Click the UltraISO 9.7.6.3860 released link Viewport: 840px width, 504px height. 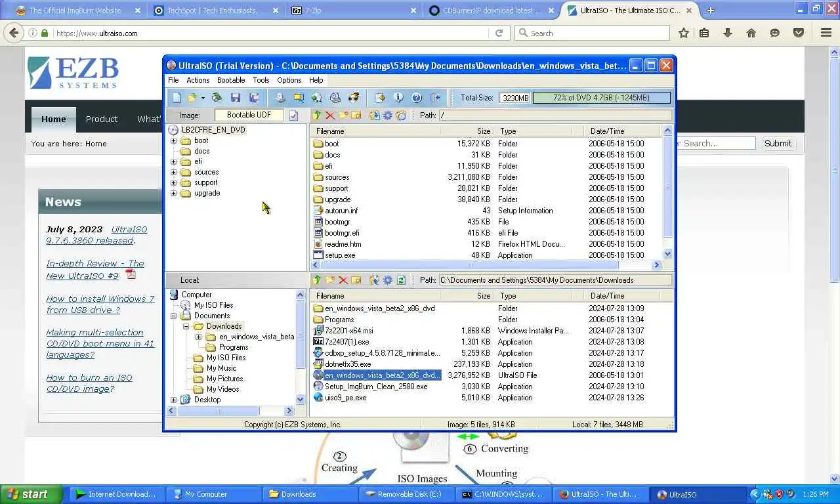96,235
